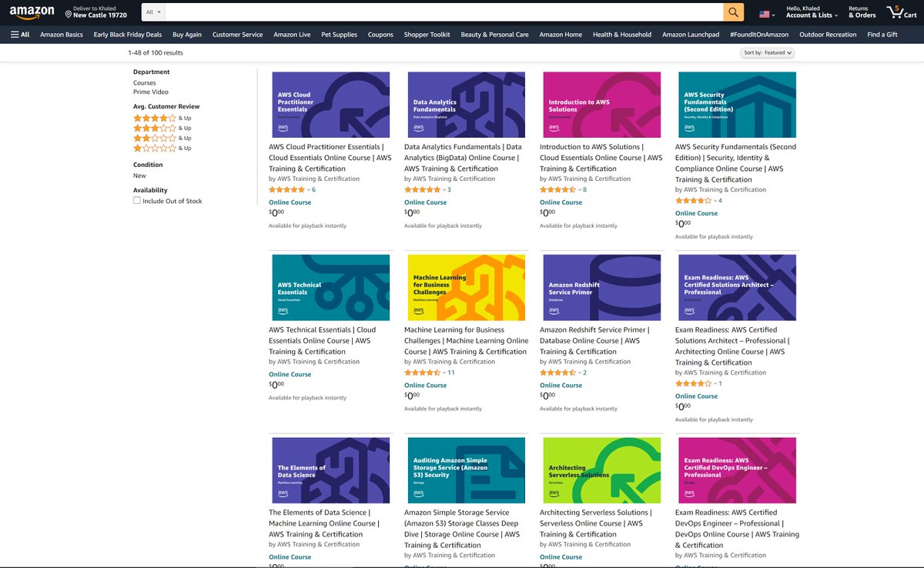924x568 pixels.
Task: Open Beauty & Personal Care nav item
Action: (x=494, y=35)
